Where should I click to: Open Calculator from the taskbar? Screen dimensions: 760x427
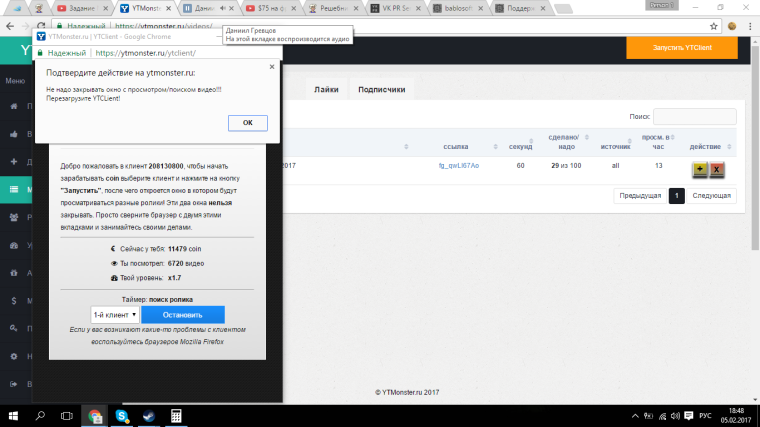[176, 415]
